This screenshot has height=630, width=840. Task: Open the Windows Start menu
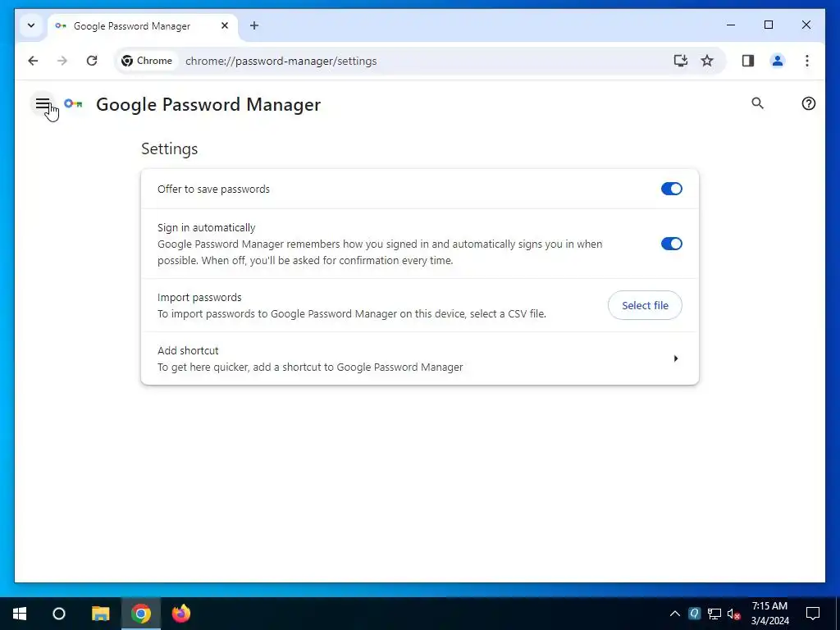coord(20,614)
